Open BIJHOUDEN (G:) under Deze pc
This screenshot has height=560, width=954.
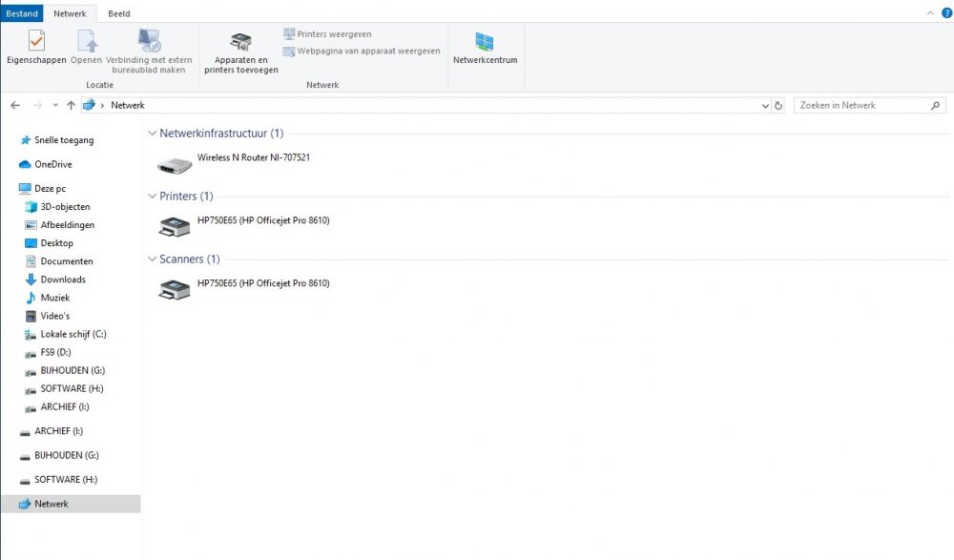[73, 371]
